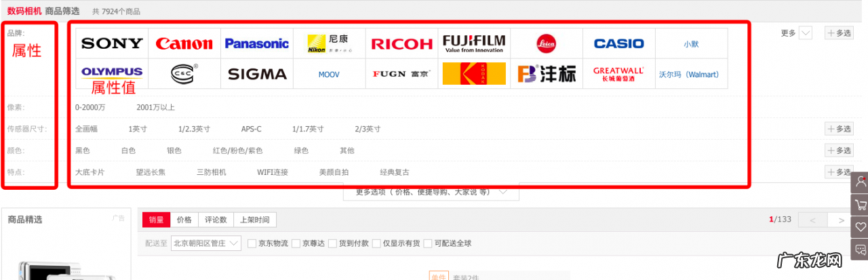
Task: Click 多选 button in 传感器尺寸 row
Action: [x=839, y=129]
